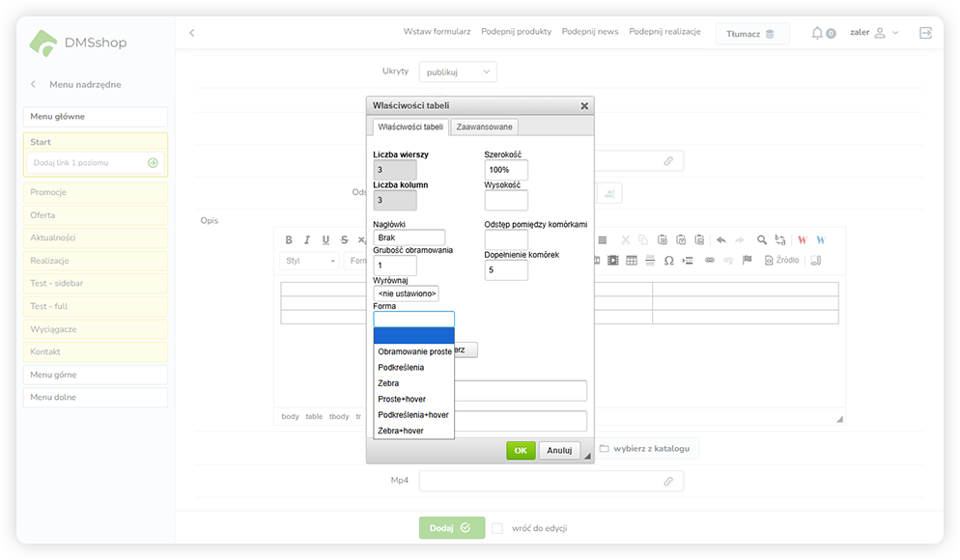The width and height of the screenshot is (960, 560).
Task: Click the Undo arrow in editor toolbar
Action: click(x=720, y=240)
